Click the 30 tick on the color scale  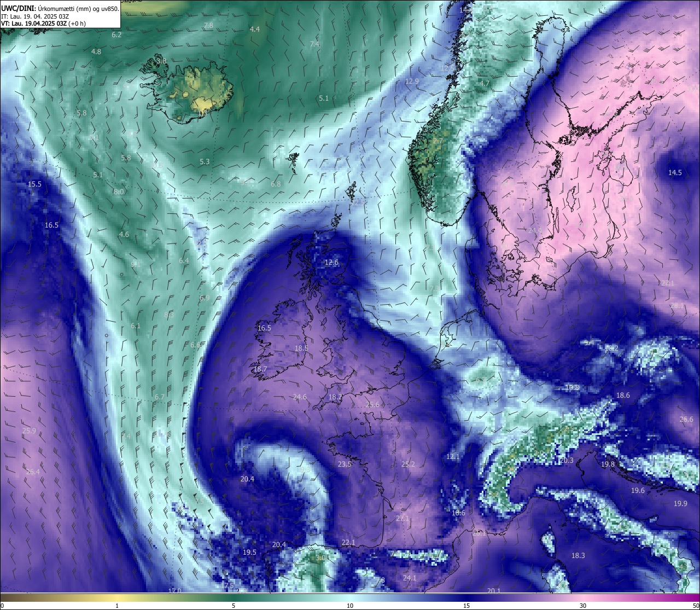(x=583, y=606)
